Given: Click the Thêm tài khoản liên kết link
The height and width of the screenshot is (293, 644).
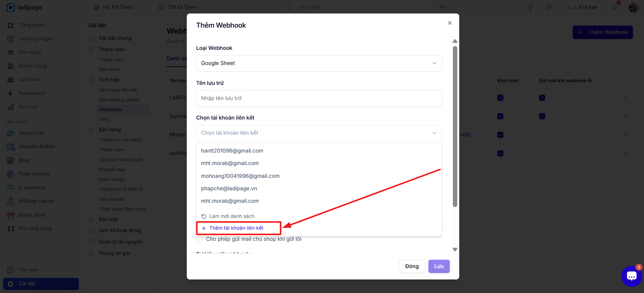Looking at the screenshot, I should tap(236, 228).
